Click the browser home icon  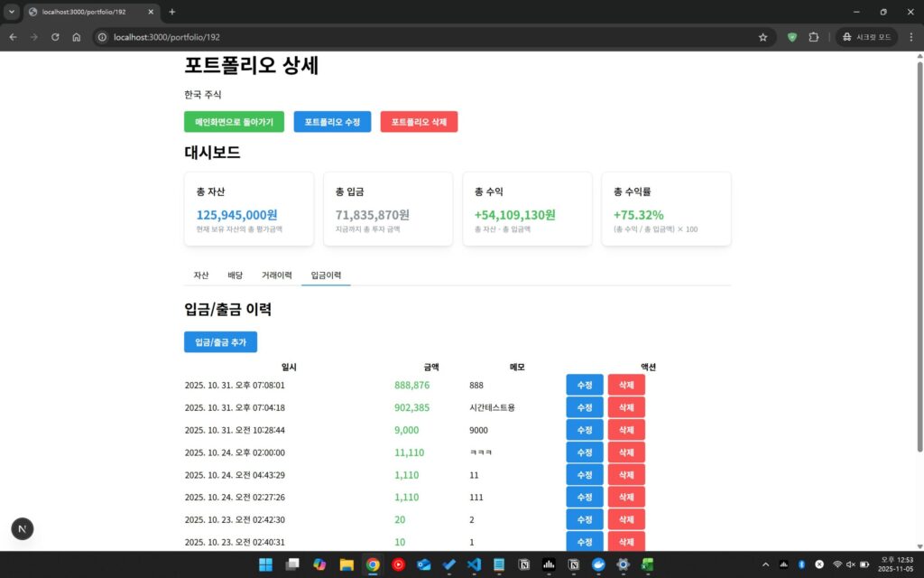click(77, 37)
